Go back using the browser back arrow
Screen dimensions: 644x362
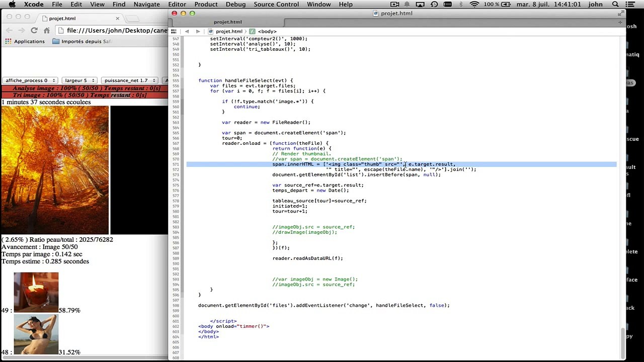tap(9, 31)
